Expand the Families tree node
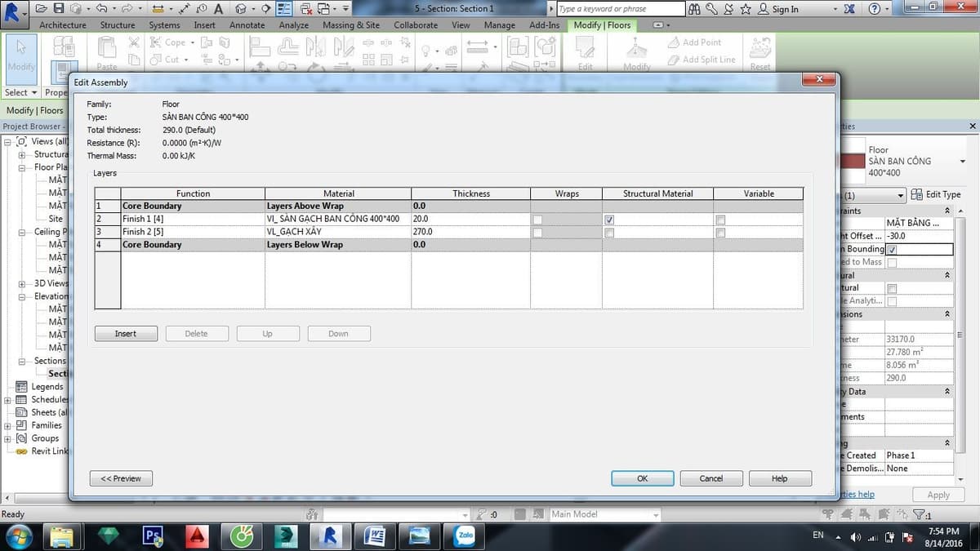Screen dimensions: 980x551 8,425
